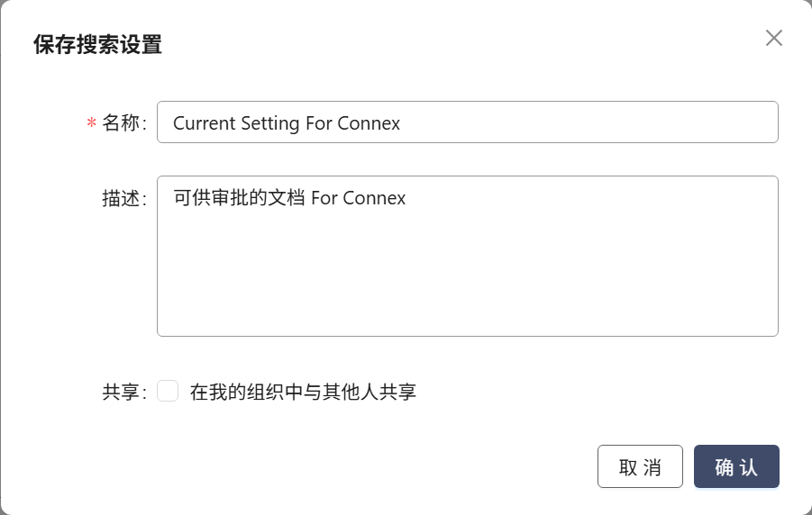Image resolution: width=812 pixels, height=515 pixels.
Task: Click the empty space below the description text
Action: click(467, 279)
